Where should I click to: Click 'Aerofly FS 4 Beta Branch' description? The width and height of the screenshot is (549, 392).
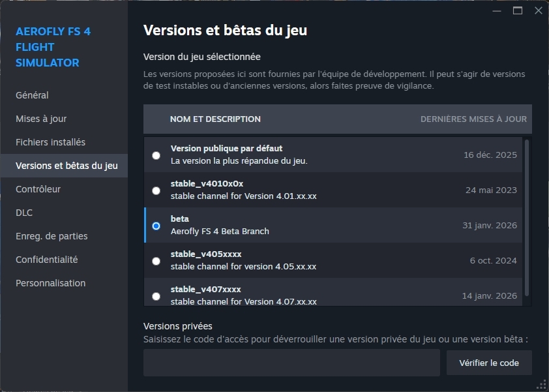(220, 231)
